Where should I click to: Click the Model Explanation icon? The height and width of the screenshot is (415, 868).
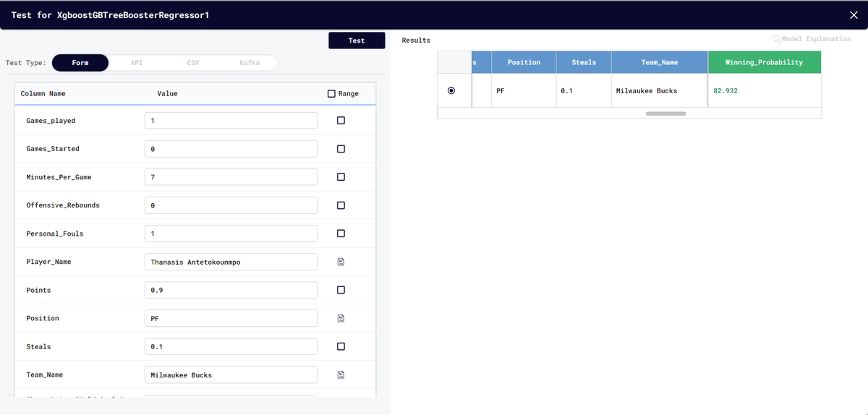777,39
